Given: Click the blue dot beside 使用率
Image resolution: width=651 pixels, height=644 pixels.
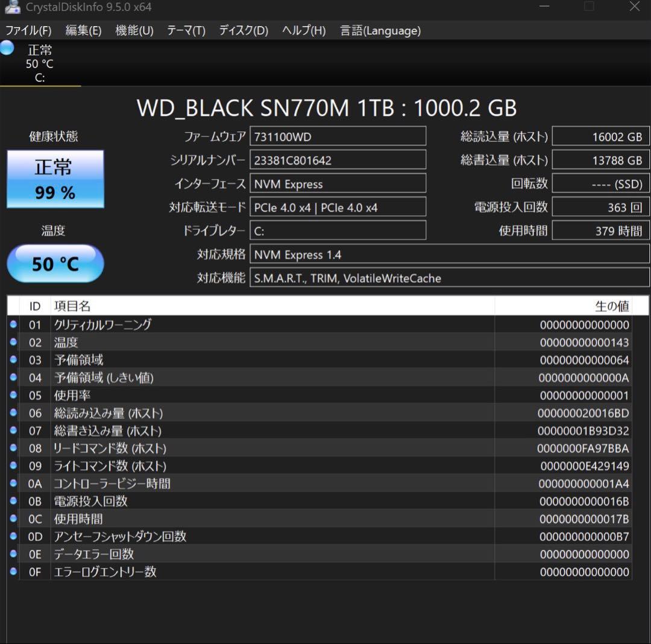Looking at the screenshot, I should click(14, 396).
